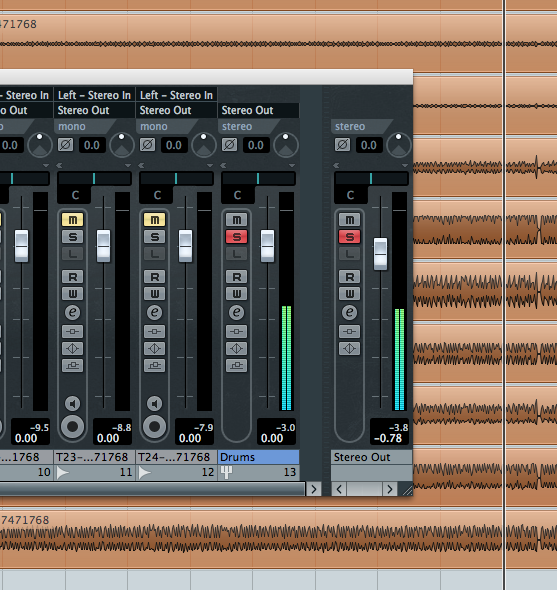Enable Listen on the Drums channel
This screenshot has width=557, height=590.
[237, 254]
